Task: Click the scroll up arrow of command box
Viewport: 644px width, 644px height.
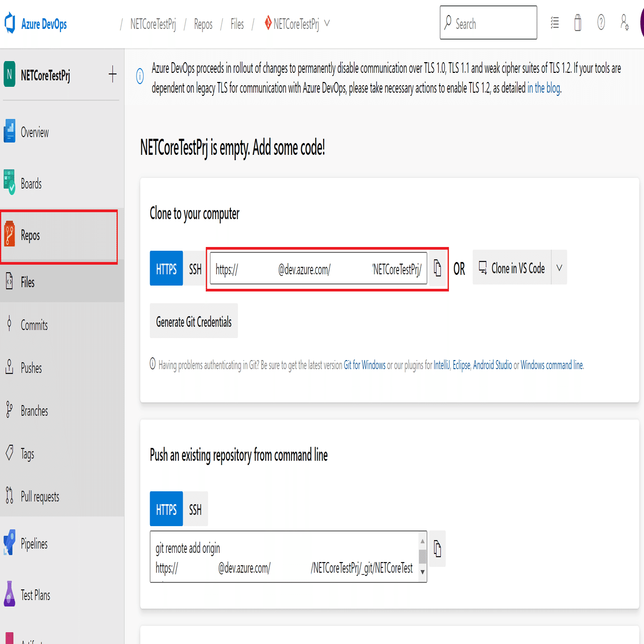Action: (x=423, y=541)
